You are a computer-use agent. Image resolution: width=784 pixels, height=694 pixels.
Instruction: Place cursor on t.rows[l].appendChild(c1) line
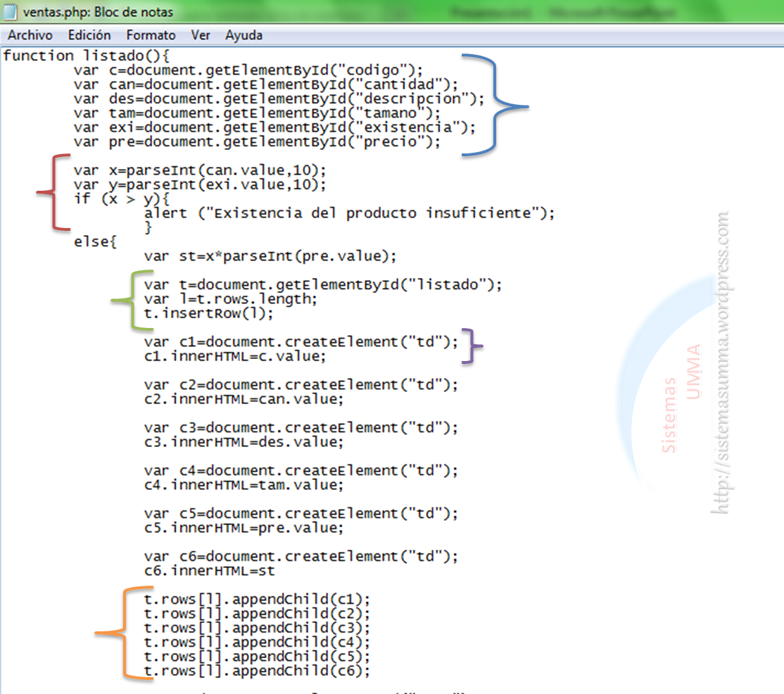tap(257, 600)
